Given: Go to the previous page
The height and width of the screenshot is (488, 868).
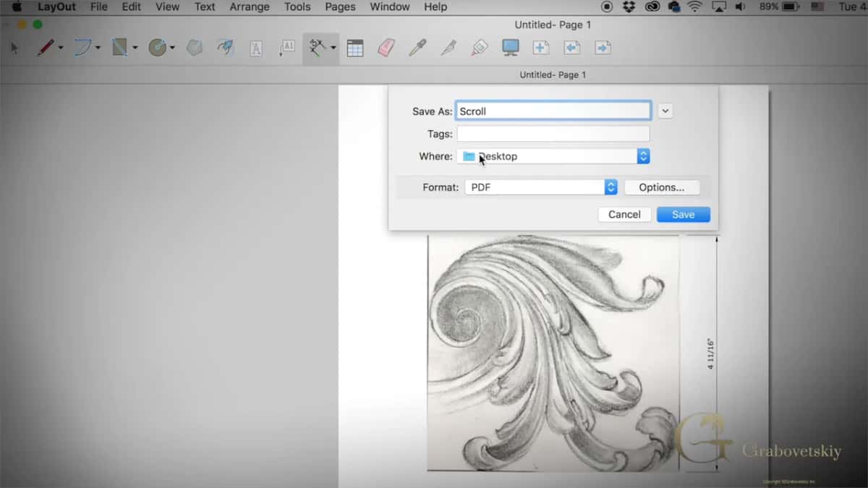Looking at the screenshot, I should [x=572, y=48].
